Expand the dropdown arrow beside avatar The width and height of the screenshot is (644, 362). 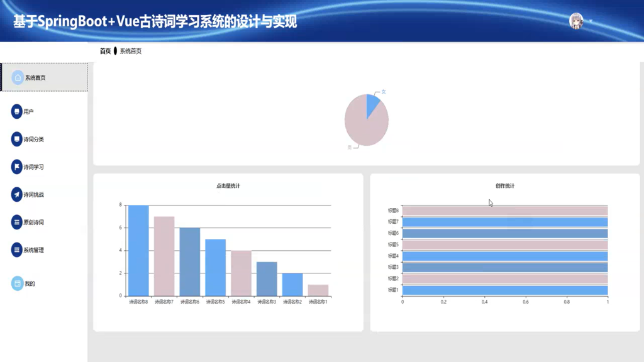point(591,21)
